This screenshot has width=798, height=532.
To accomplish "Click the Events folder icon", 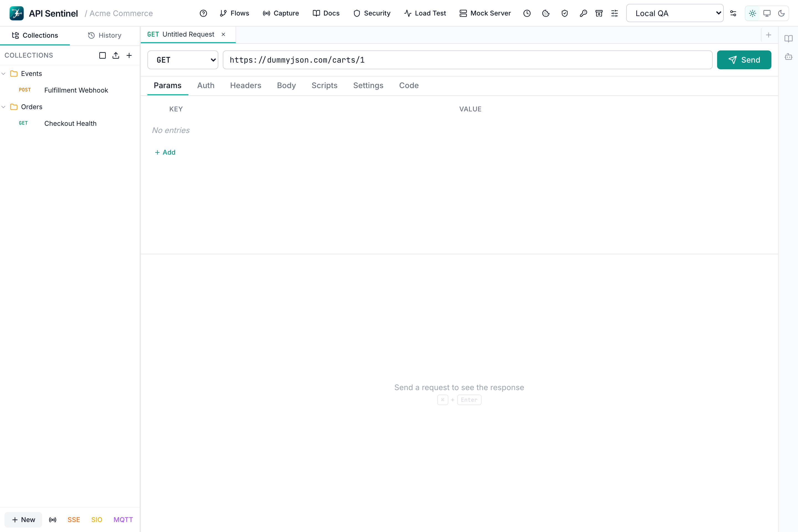I will (14, 74).
